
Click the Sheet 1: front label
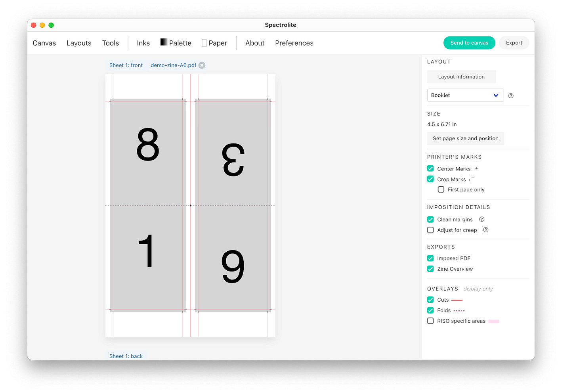pos(126,65)
